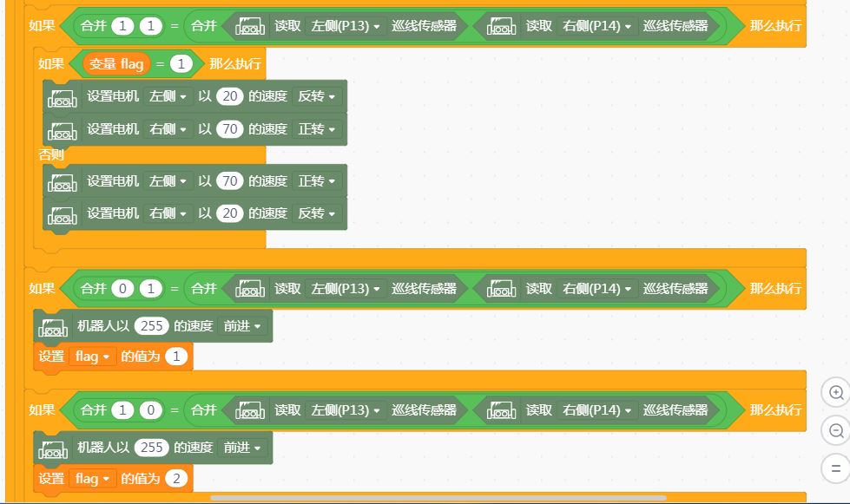The width and height of the screenshot is (850, 504).
Task: Click 那么执行 label of the 变量 flag if block
Action: (235, 64)
